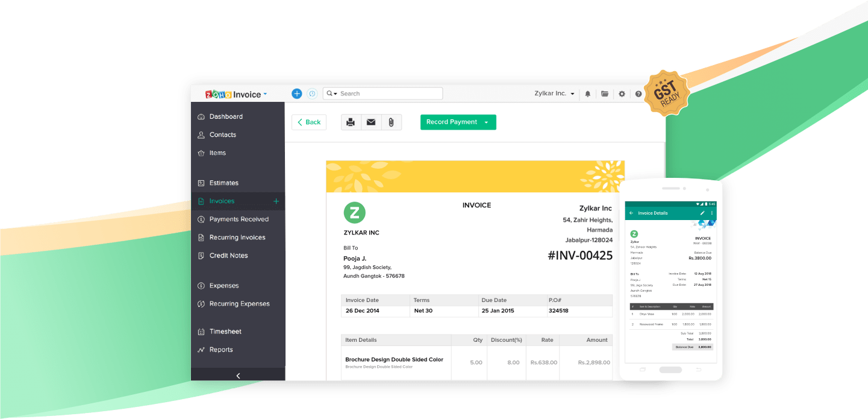Click the Zoho logo

[x=218, y=94]
